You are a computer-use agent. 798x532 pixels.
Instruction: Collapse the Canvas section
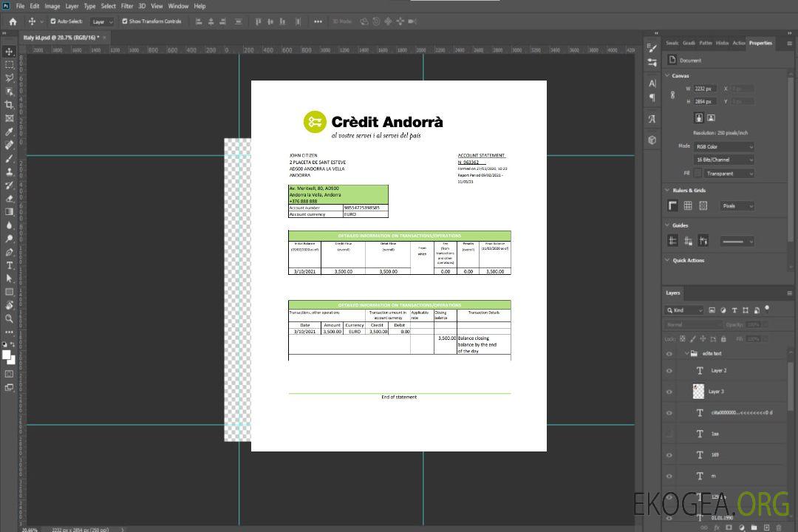pyautogui.click(x=668, y=75)
